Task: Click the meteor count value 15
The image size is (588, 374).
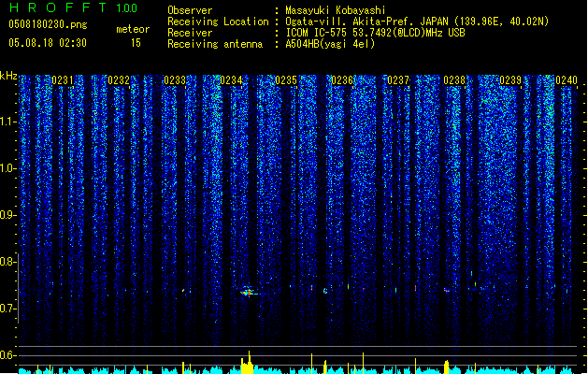Action: 136,43
